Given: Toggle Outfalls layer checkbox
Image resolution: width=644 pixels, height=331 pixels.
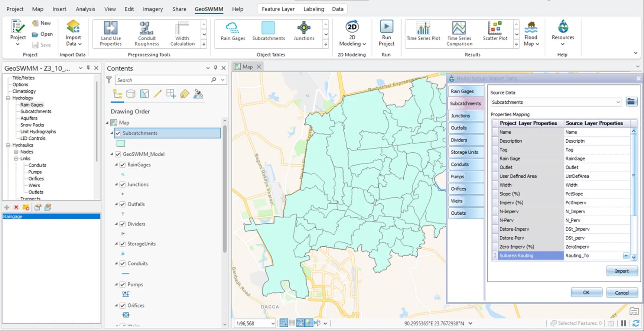Looking at the screenshot, I should (x=123, y=204).
